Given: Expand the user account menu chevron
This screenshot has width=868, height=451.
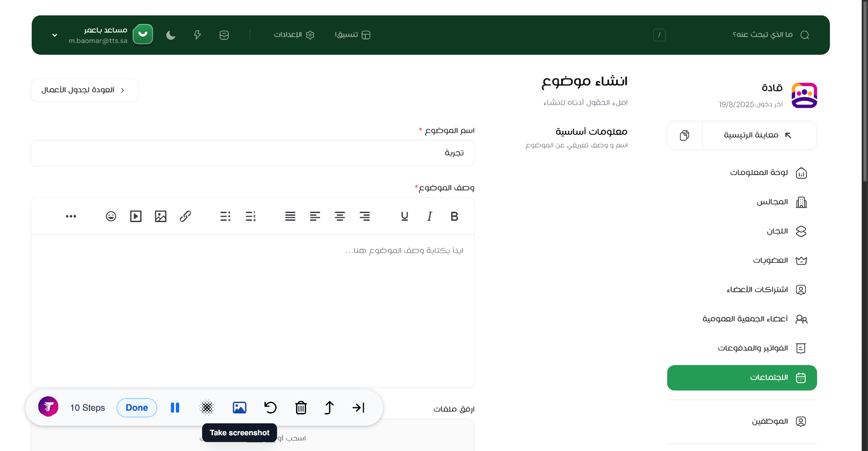Looking at the screenshot, I should [x=55, y=35].
